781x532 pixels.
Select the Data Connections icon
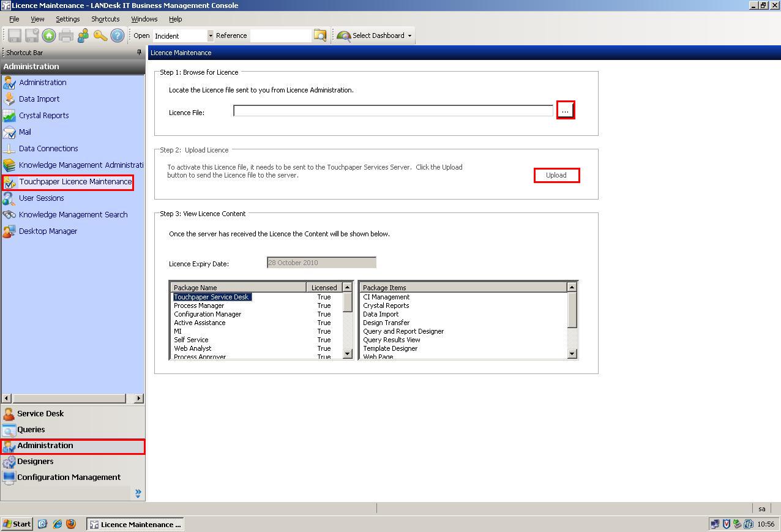pyautogui.click(x=9, y=148)
